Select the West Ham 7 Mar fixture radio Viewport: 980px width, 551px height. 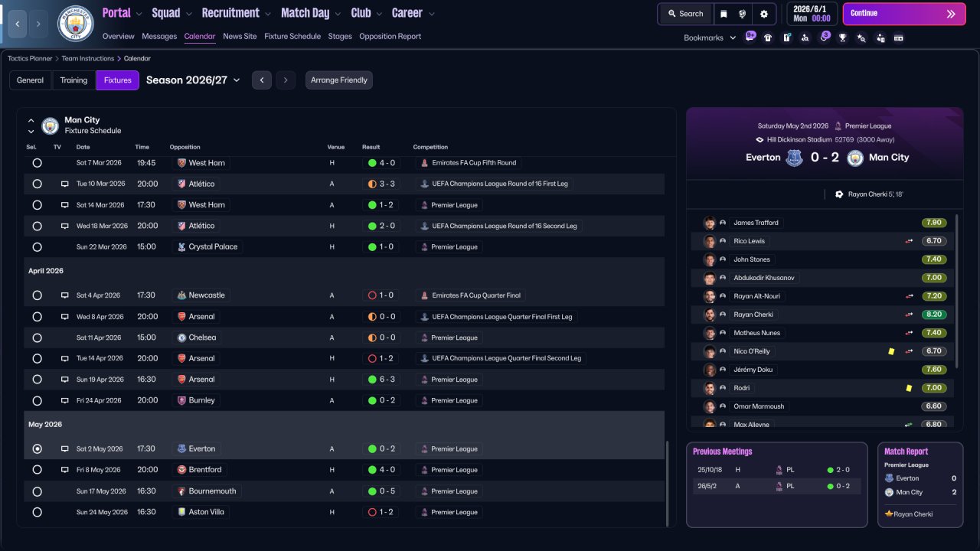coord(37,163)
